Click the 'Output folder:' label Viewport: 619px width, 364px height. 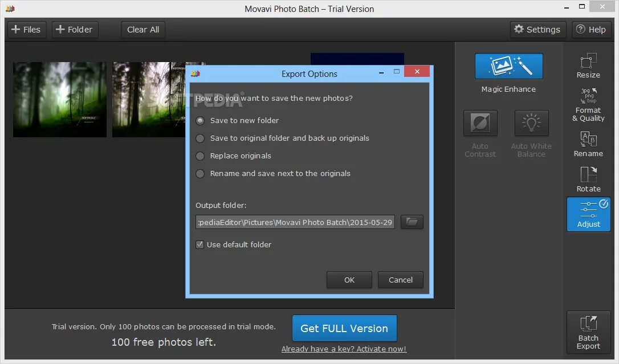point(221,206)
